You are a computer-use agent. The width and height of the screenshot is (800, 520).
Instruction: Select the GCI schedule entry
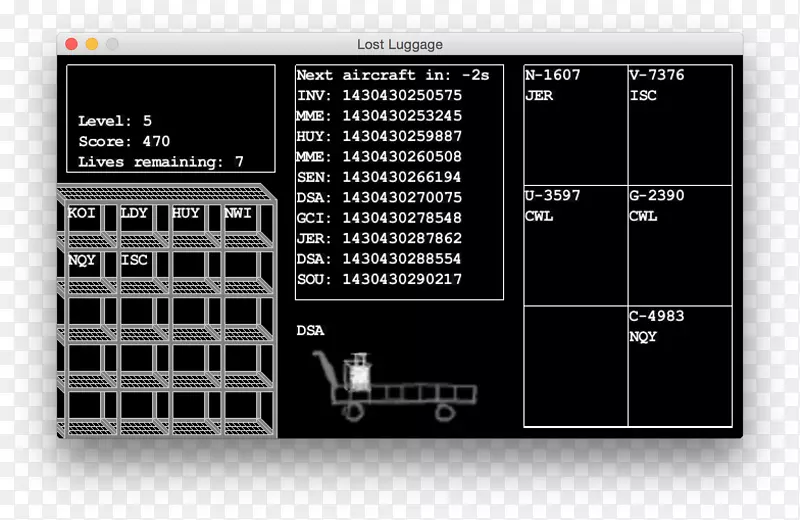coord(379,218)
